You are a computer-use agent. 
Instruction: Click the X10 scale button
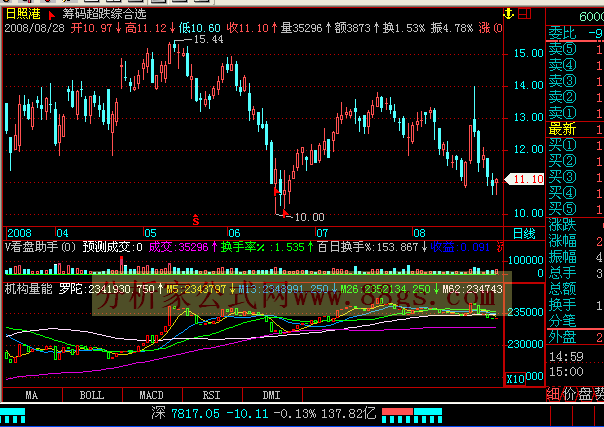[x=515, y=378]
